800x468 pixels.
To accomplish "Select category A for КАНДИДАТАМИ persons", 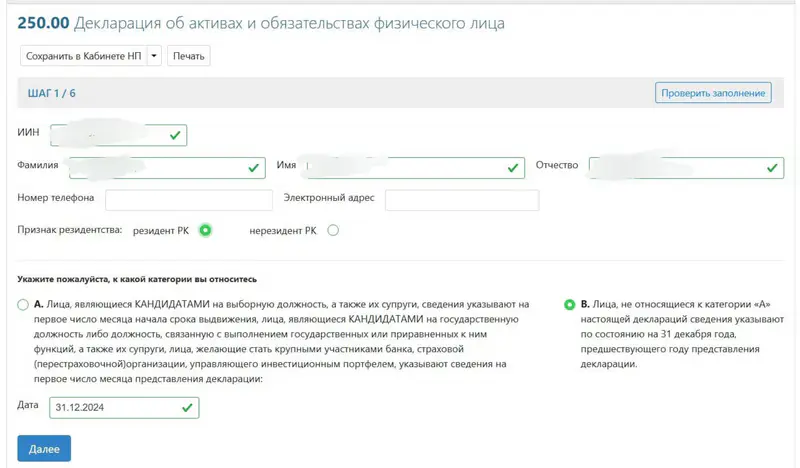I will 23,304.
